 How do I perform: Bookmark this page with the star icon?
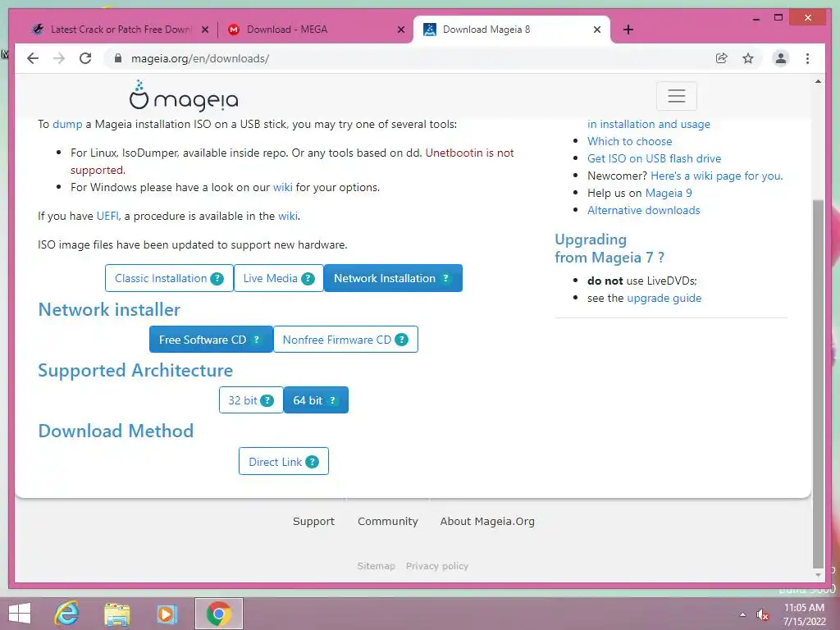coord(748,58)
